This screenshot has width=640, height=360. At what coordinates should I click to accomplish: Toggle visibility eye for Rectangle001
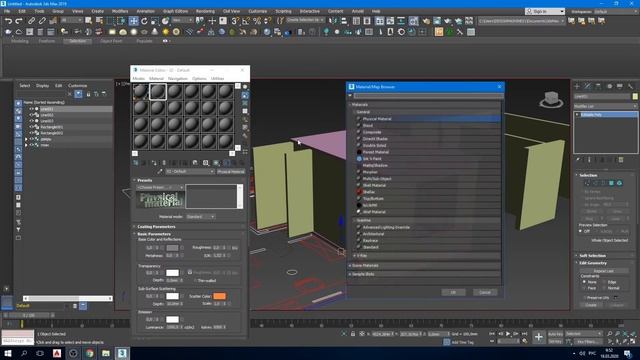[31, 127]
